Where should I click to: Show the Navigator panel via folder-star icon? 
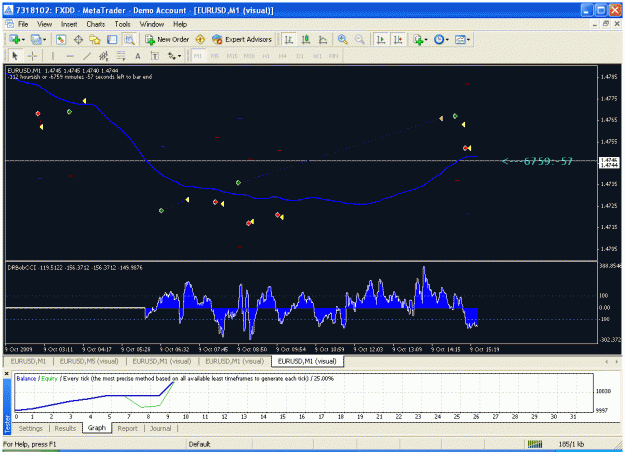tap(95, 39)
